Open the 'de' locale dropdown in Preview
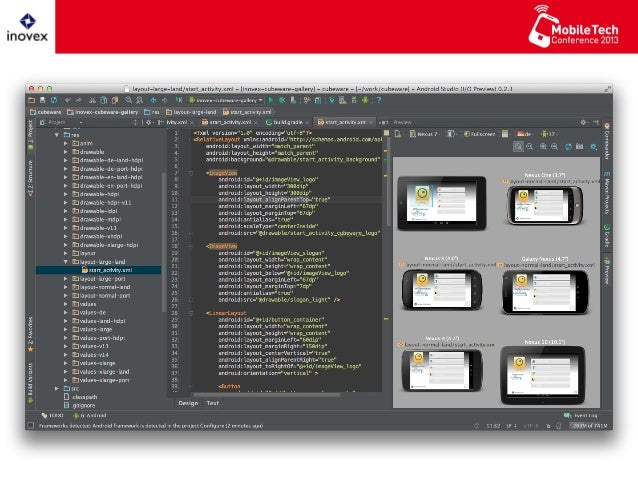This screenshot has height=479, width=638. point(525,134)
